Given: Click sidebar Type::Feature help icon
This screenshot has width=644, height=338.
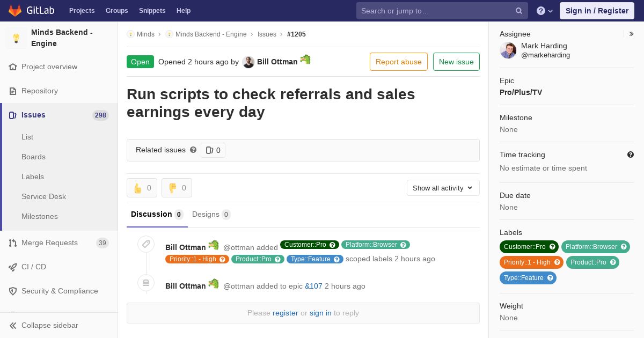Looking at the screenshot, I should click(x=550, y=278).
